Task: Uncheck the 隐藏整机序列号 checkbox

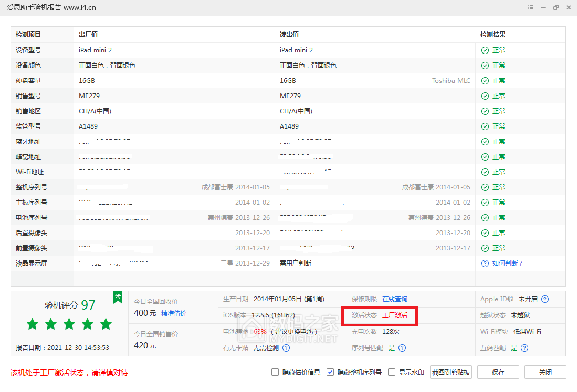Action: [330, 373]
